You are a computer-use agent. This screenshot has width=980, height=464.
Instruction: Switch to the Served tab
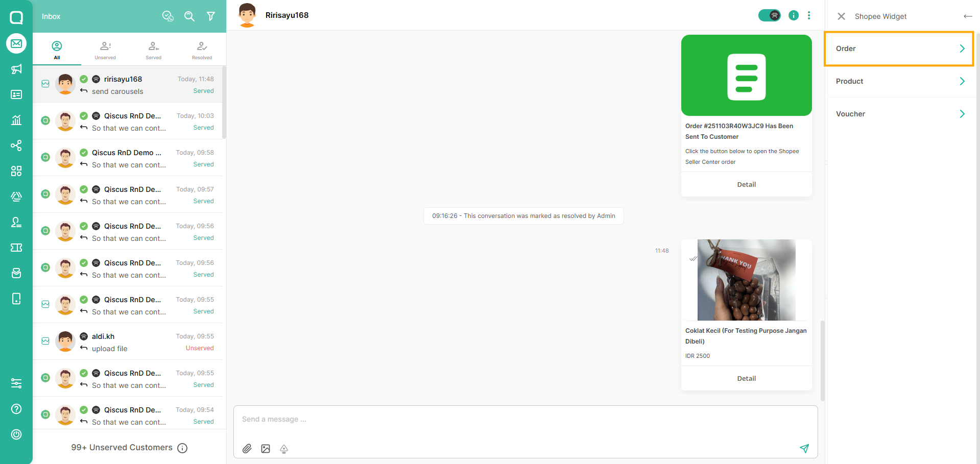(x=153, y=50)
